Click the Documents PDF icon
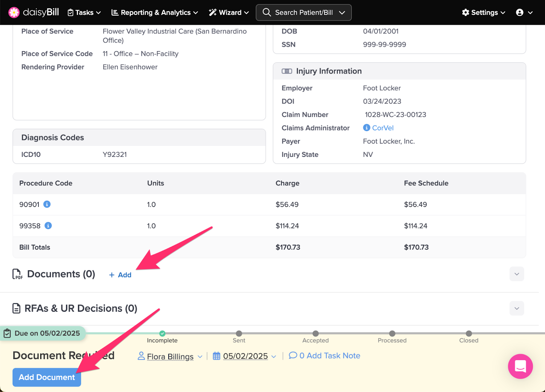Screen dimensions: 545x392 tap(17, 274)
